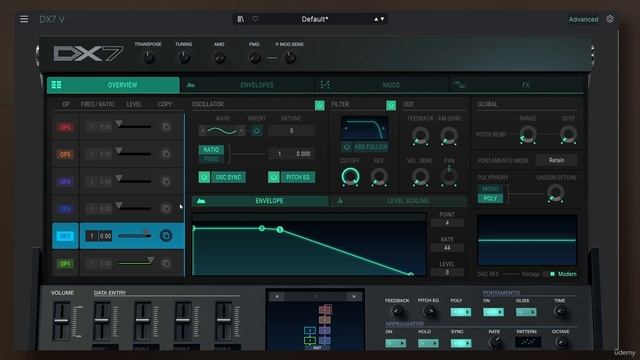
Task: Click the algorithm operator diagram
Action: pyautogui.click(x=316, y=326)
